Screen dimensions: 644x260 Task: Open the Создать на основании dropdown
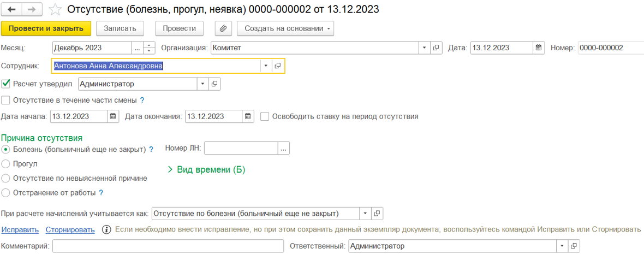pyautogui.click(x=285, y=28)
